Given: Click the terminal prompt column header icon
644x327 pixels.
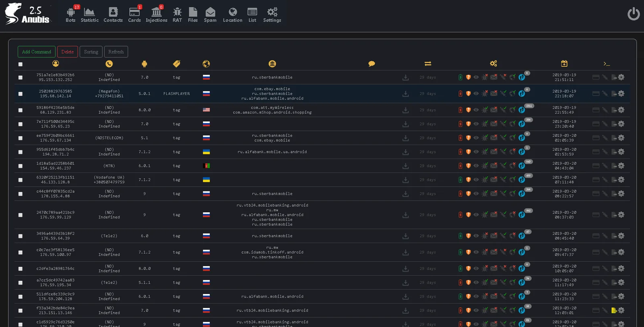Looking at the screenshot, I should click(607, 64).
